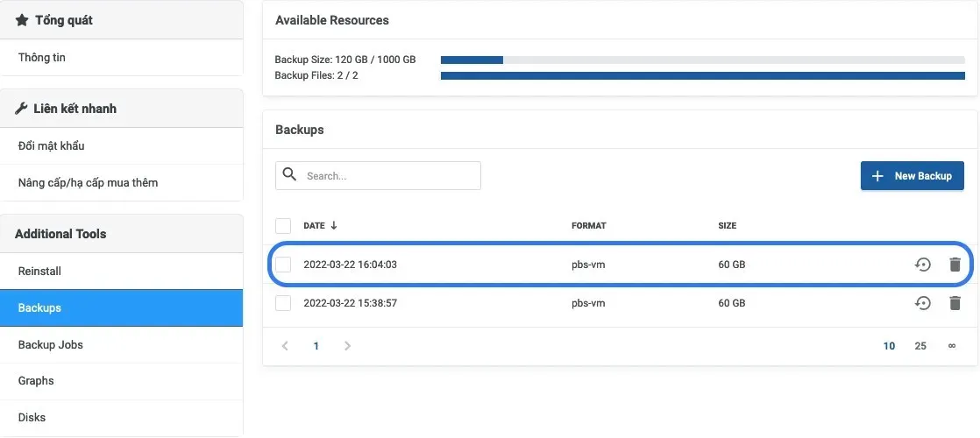This screenshot has height=438, width=980.
Task: Click the Tổng quát section heading
Action: [x=64, y=20]
